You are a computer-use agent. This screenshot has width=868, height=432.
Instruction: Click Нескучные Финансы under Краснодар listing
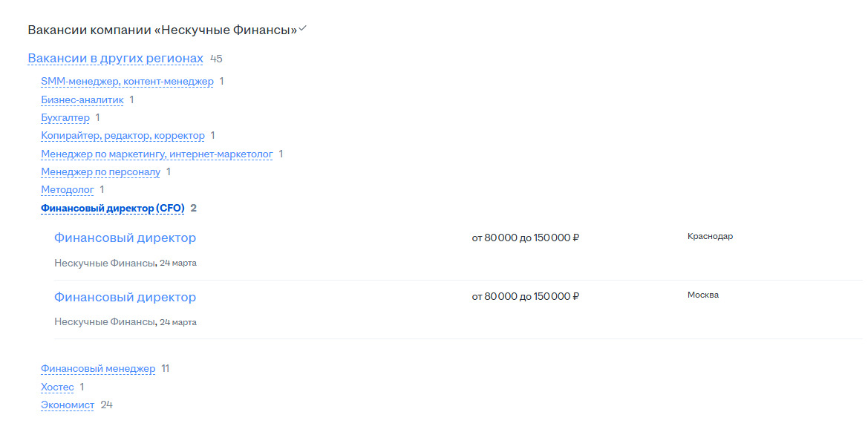pos(105,263)
